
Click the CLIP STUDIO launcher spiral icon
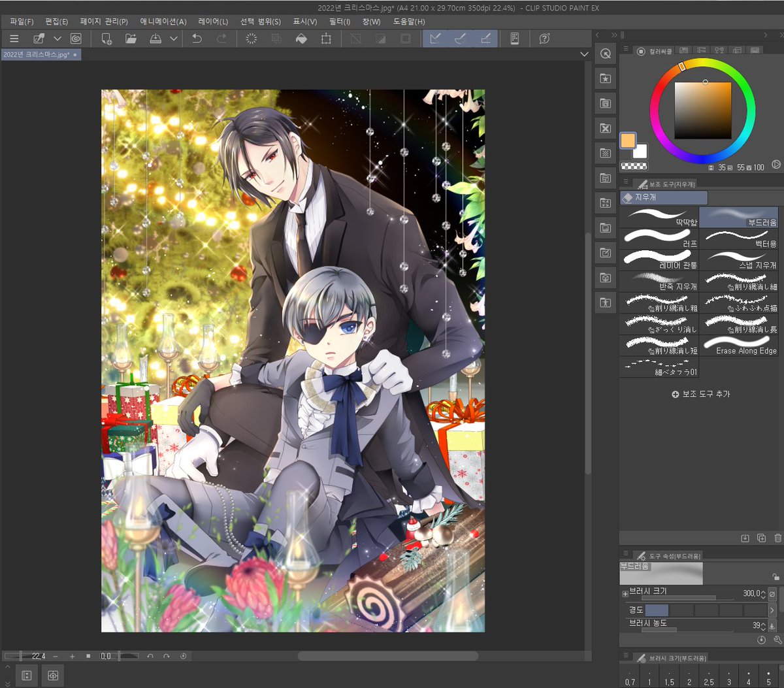pyautogui.click(x=76, y=39)
